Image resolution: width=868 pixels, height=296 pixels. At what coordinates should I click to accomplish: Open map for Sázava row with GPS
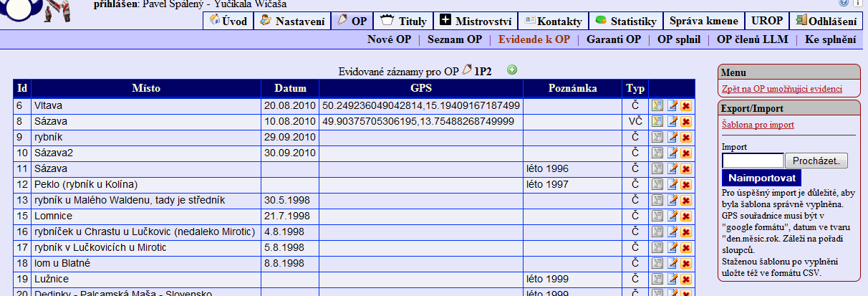pyautogui.click(x=657, y=121)
